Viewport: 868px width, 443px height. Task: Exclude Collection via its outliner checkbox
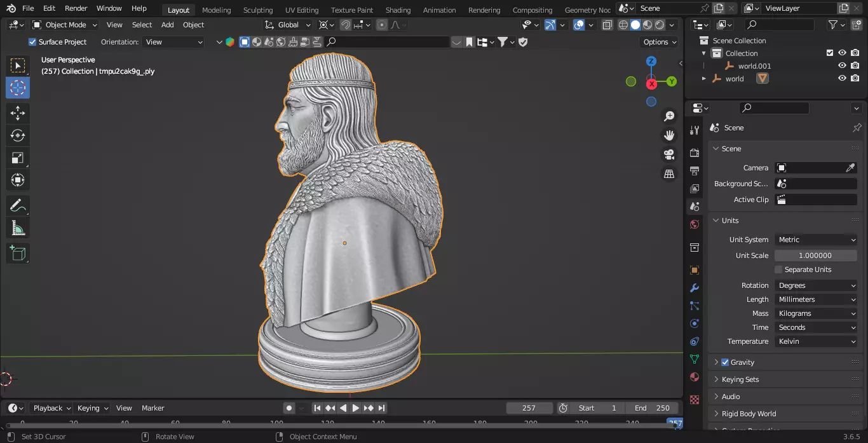830,53
